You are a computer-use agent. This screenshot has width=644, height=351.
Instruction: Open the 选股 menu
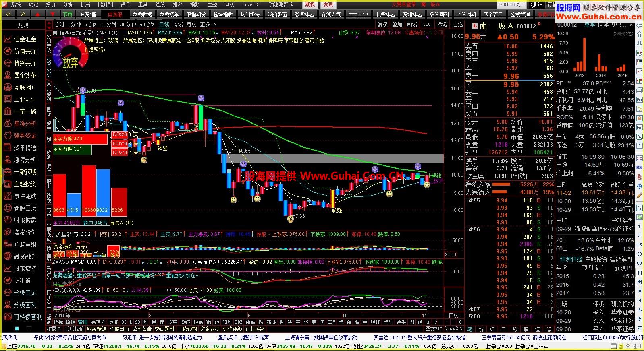coord(160,4)
